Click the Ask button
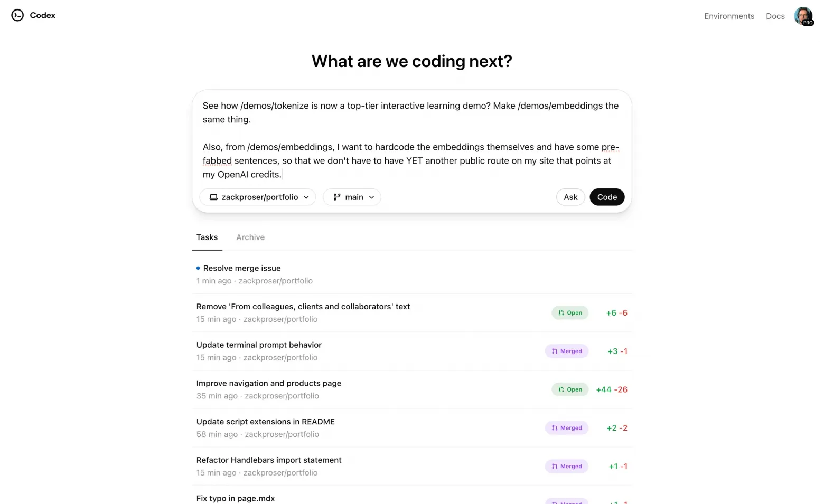Viewport: 824px width, 504px height. [x=570, y=197]
